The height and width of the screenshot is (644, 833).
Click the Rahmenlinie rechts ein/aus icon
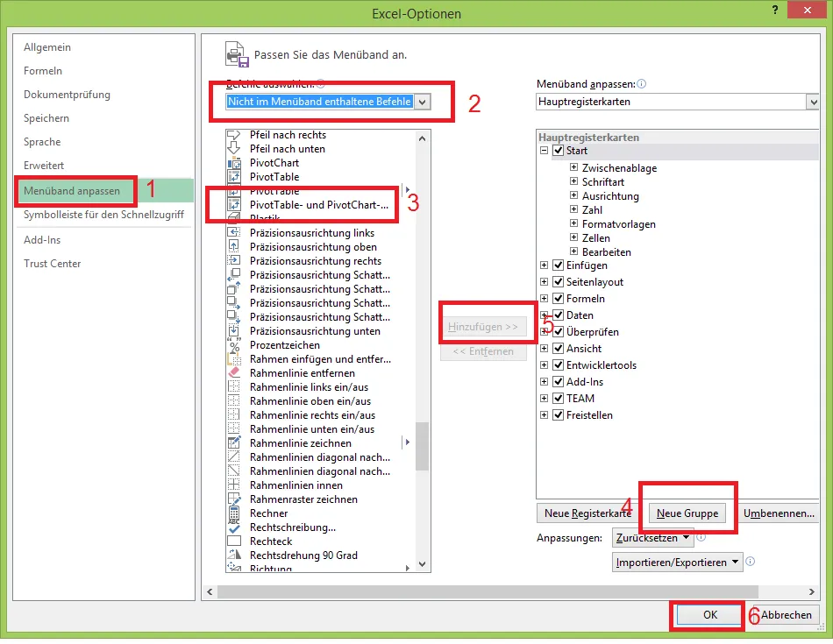click(234, 415)
